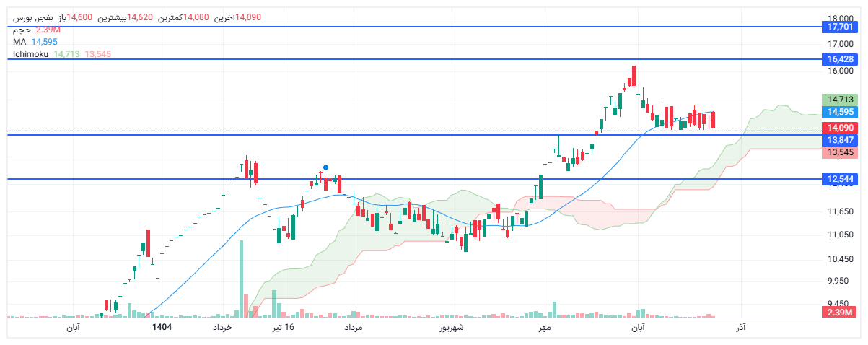Click the مهر month label on time axis
The image size is (868, 345).
coord(543,328)
